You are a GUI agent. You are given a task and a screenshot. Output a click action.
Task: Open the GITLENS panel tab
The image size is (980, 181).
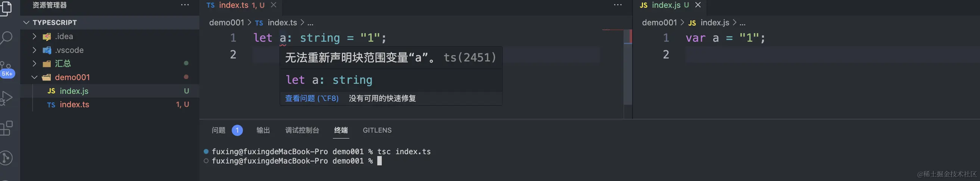377,130
